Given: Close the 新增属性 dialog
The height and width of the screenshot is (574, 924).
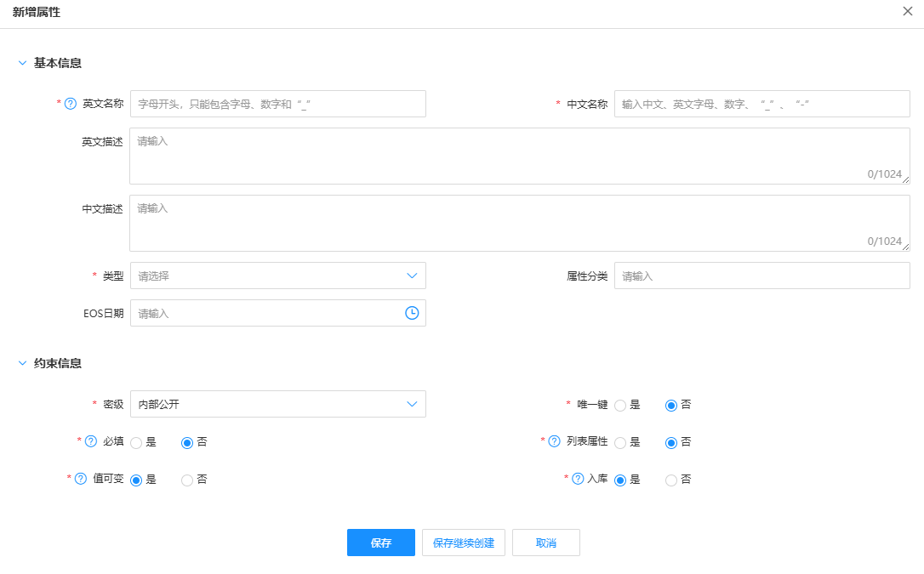Looking at the screenshot, I should [908, 11].
